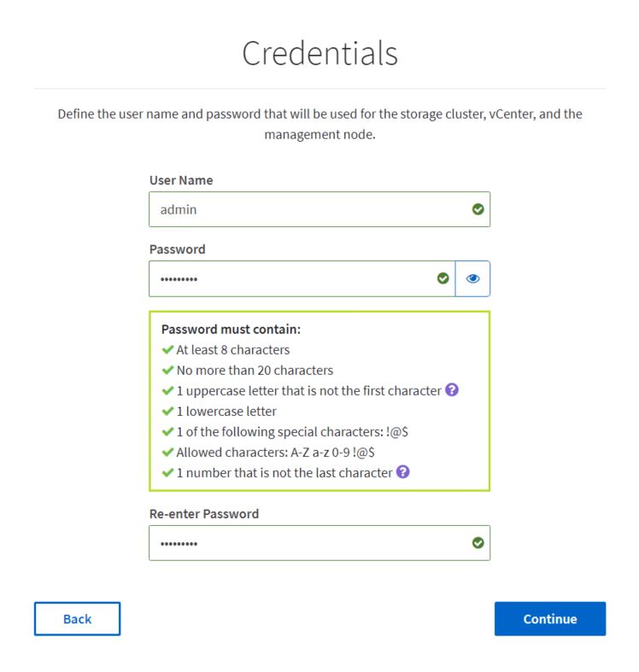Go Back to the previous step
Image resolution: width=639 pixels, height=672 pixels.
pyautogui.click(x=77, y=619)
